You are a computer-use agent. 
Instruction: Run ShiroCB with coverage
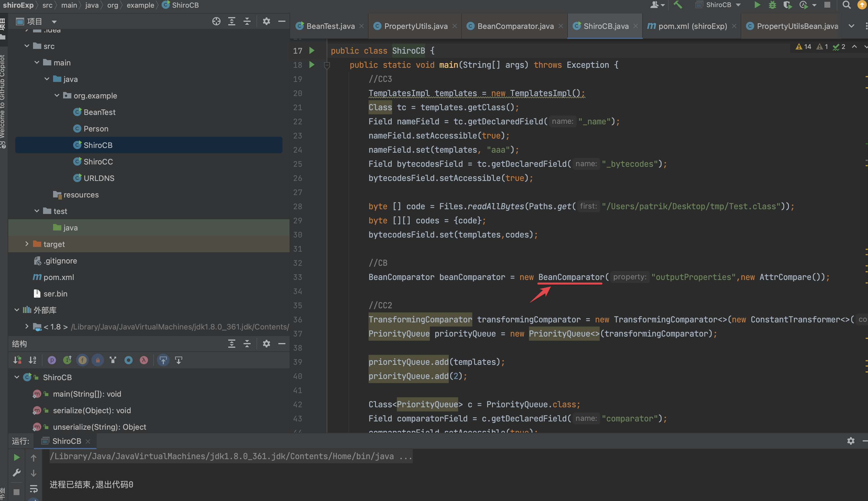click(788, 5)
